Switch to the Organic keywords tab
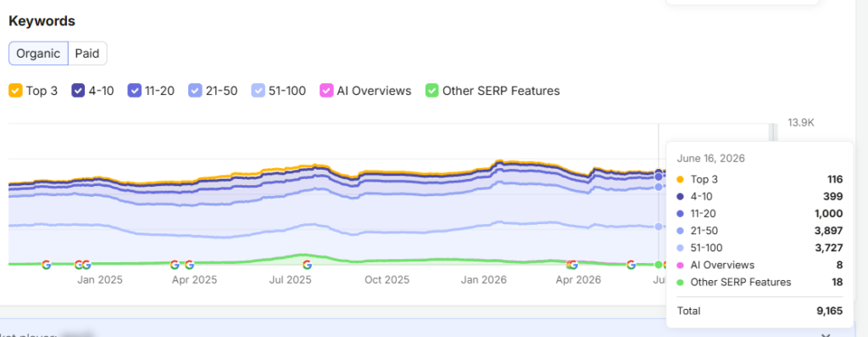Screen dimensions: 868x337 click(x=38, y=53)
